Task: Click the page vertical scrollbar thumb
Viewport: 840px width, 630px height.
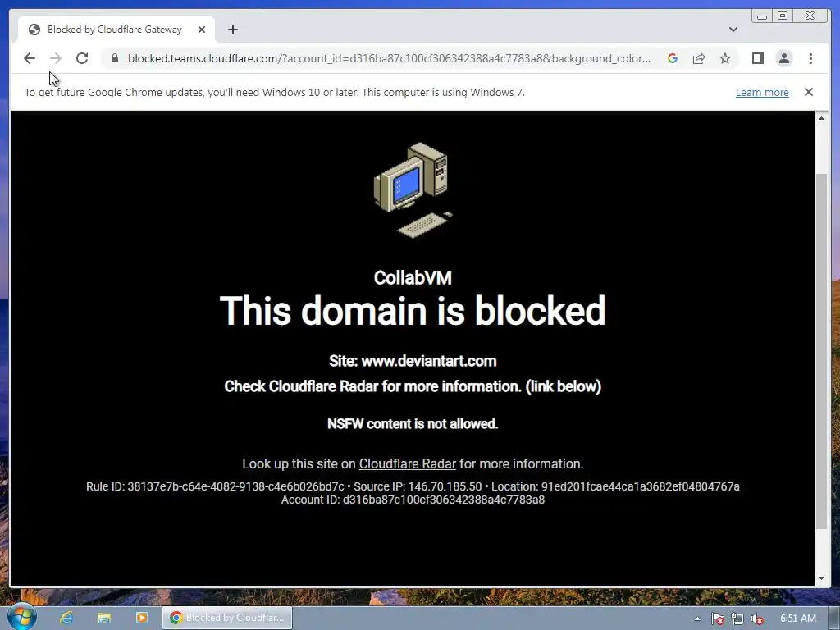Action: click(820, 351)
